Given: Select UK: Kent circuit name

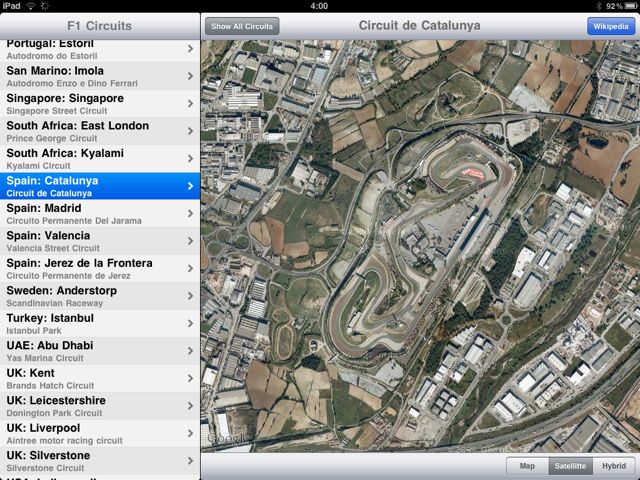Looking at the screenshot, I should click(30, 373).
